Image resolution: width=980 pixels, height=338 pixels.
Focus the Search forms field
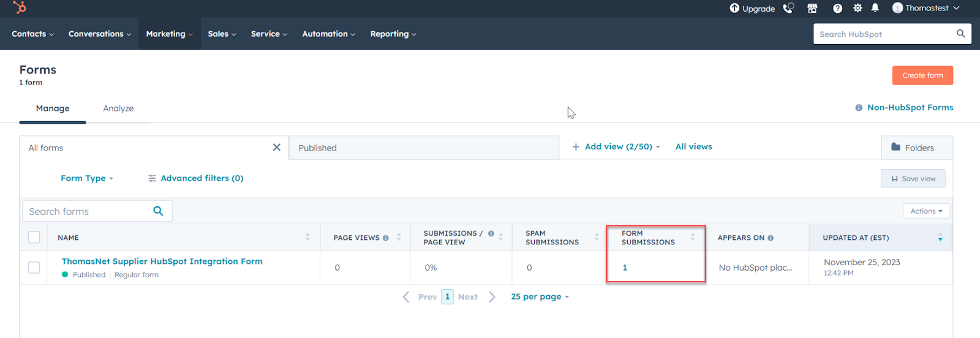[97, 211]
